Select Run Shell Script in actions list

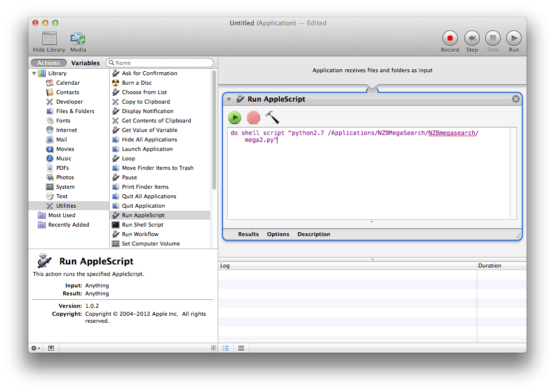coord(142,225)
